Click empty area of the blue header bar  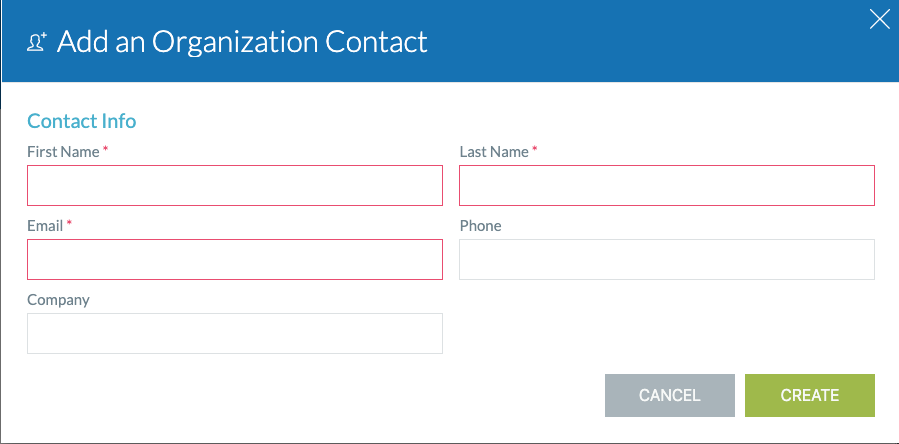631,41
